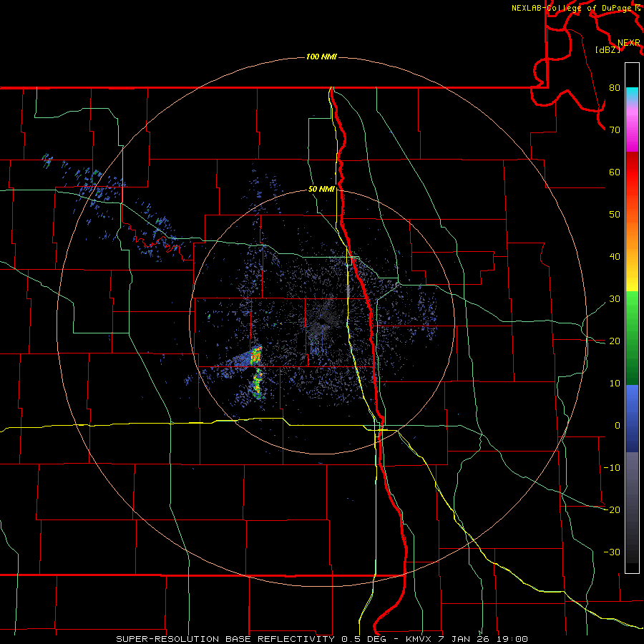Click the 0 value on the color scale
The image size is (644, 644).
tap(618, 426)
